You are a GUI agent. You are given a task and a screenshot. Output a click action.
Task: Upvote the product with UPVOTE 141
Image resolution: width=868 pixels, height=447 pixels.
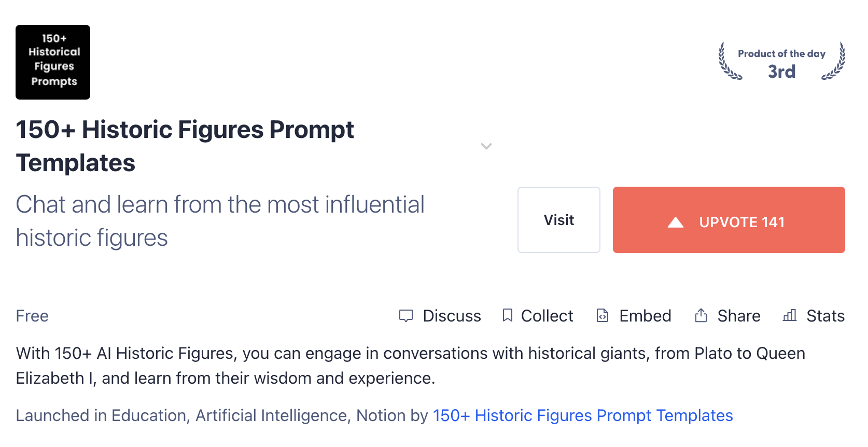click(x=729, y=220)
